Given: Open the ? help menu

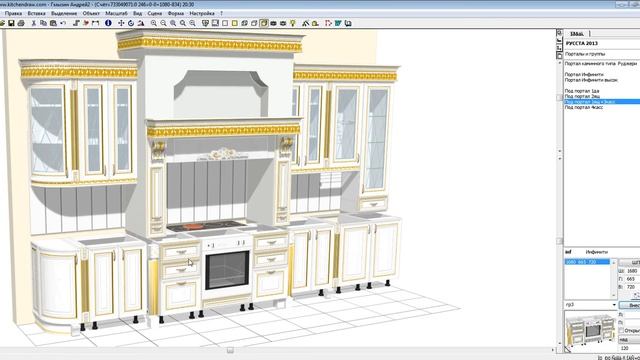Looking at the screenshot, I should coord(222,13).
